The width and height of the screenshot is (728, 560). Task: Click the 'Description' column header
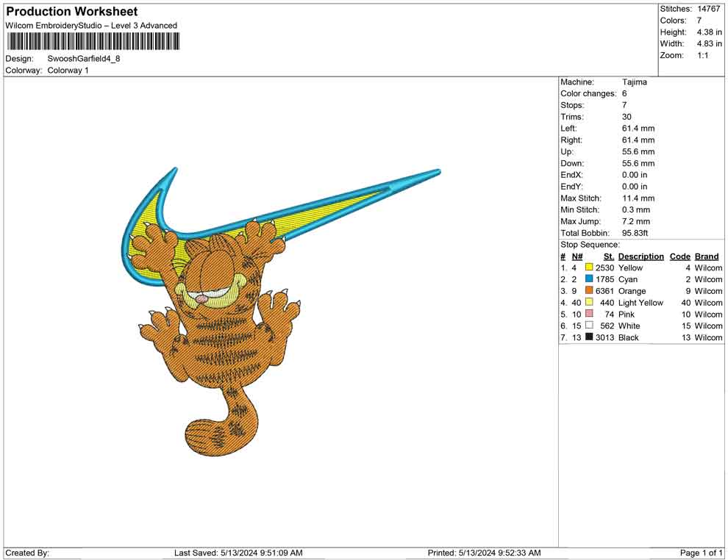click(641, 256)
